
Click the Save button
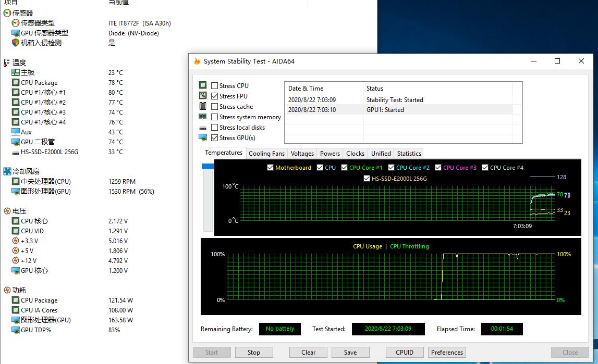(x=350, y=352)
